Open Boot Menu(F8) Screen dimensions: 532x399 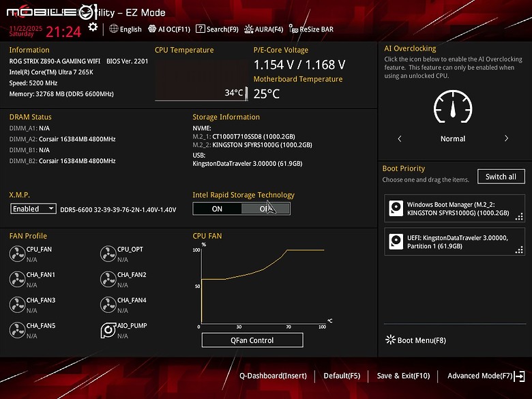pos(415,340)
